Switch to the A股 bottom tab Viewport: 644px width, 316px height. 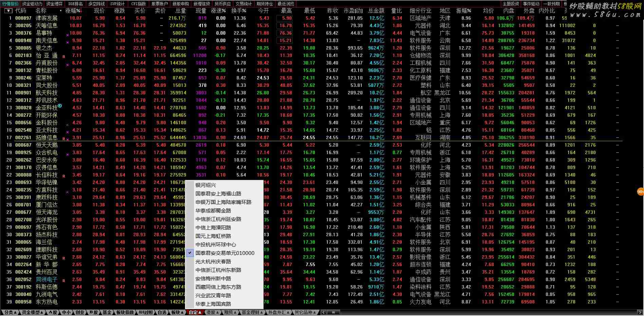tap(53, 312)
